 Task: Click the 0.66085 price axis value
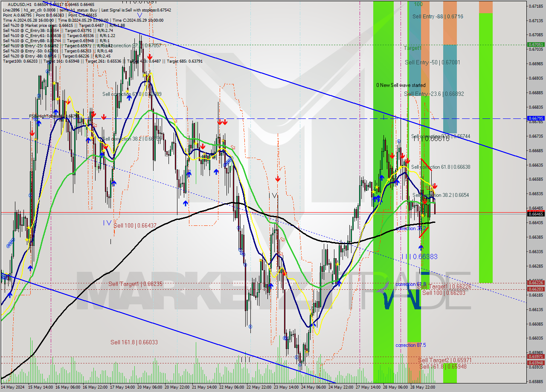(x=536, y=324)
